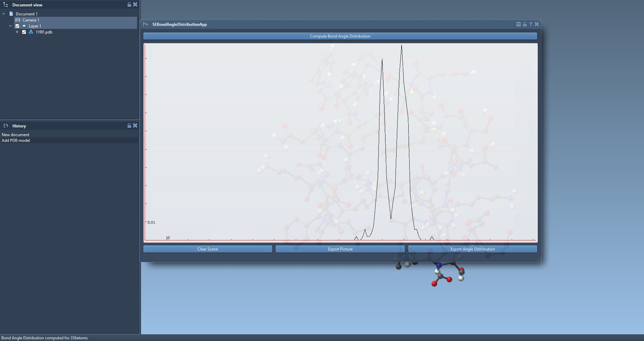Click the Layer 1 layer icon

coord(24,26)
